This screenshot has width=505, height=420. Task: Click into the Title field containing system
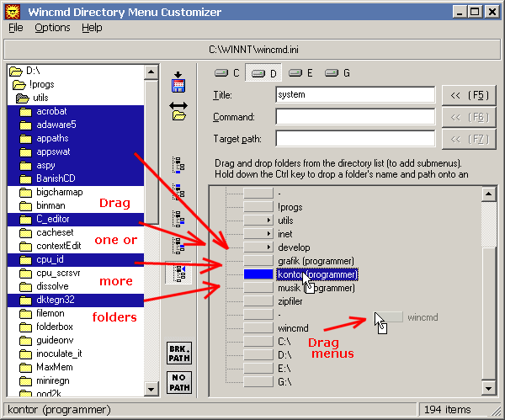tap(355, 95)
